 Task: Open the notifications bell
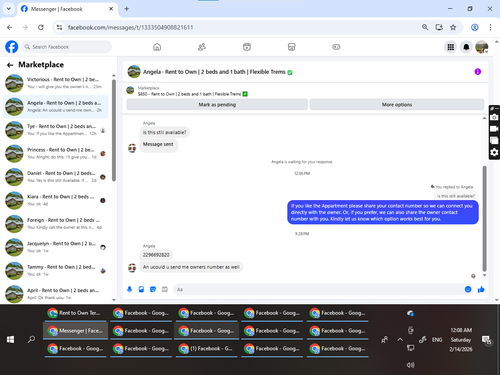click(x=466, y=47)
